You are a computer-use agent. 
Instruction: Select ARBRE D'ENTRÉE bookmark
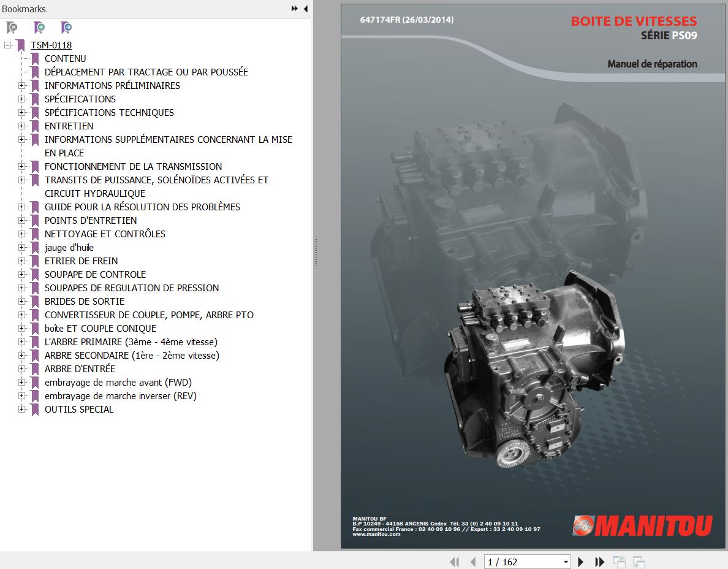[x=80, y=369]
